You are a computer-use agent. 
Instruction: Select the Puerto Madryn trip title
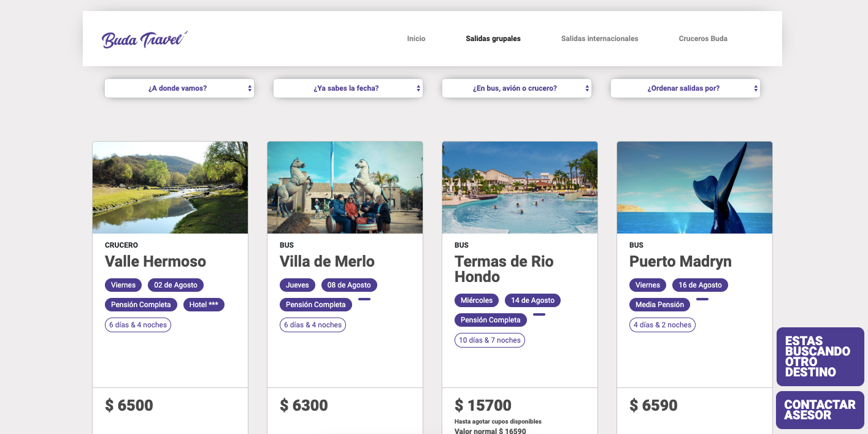pyautogui.click(x=680, y=262)
